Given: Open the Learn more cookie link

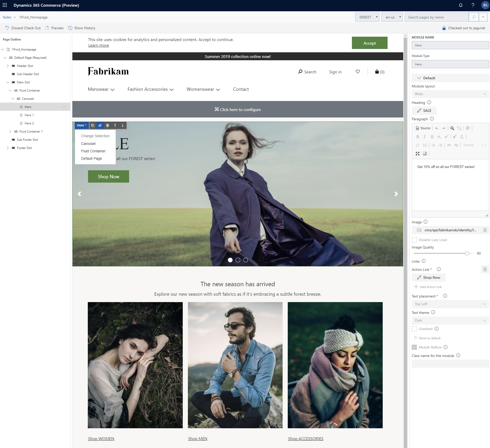Looking at the screenshot, I should coord(99,45).
